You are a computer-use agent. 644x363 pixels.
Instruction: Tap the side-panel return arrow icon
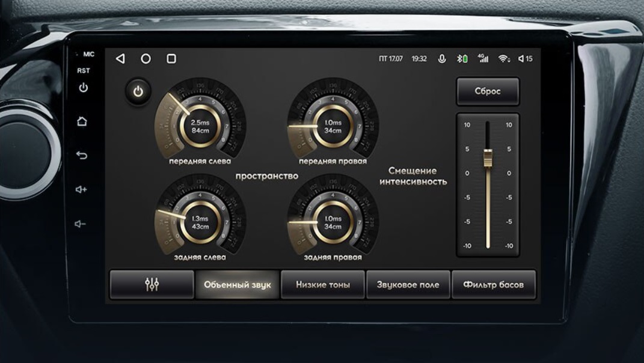point(82,155)
